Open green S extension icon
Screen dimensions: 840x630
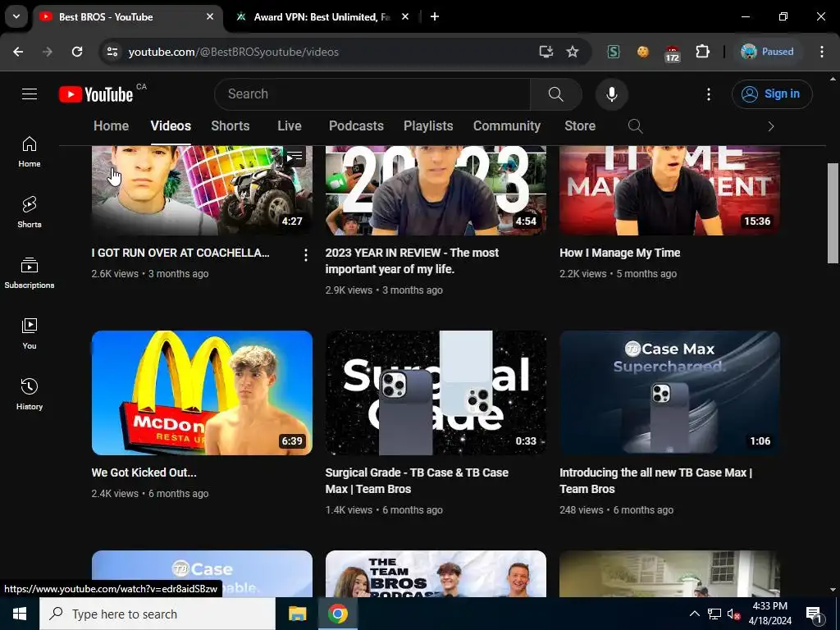(614, 52)
